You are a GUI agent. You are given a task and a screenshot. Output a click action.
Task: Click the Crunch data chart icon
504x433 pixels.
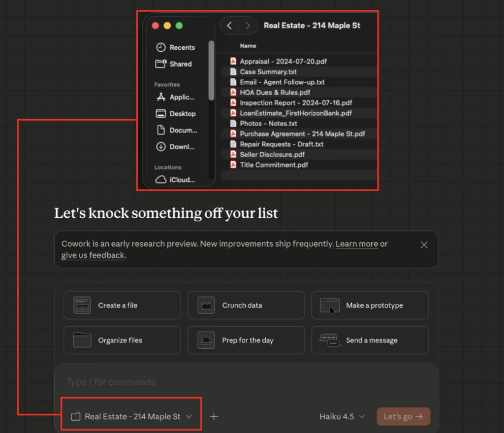[x=206, y=305]
